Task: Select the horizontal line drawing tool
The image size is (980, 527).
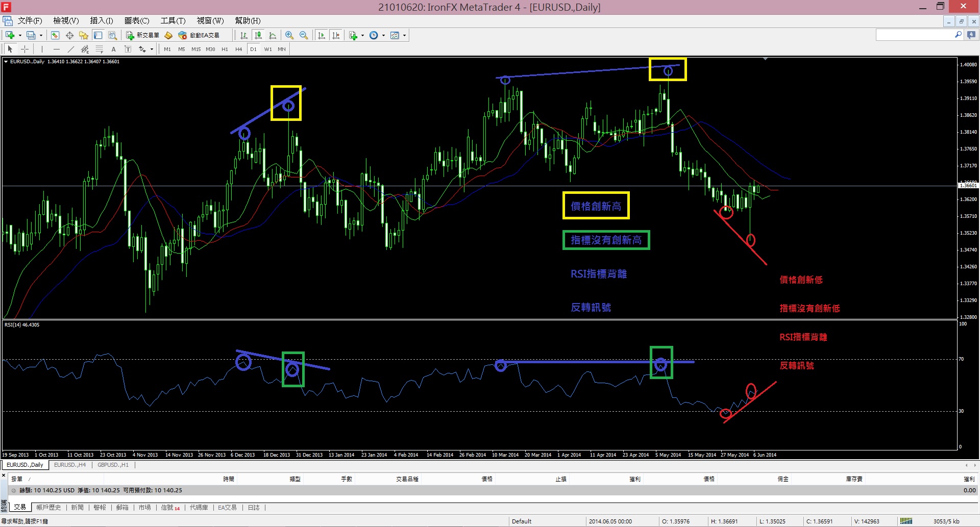Action: coord(56,49)
